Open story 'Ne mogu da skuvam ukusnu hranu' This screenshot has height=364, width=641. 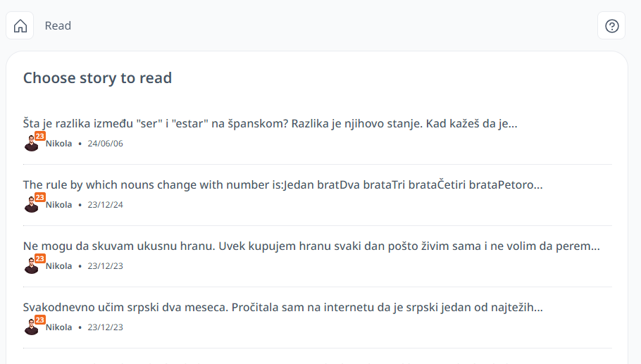(x=311, y=246)
